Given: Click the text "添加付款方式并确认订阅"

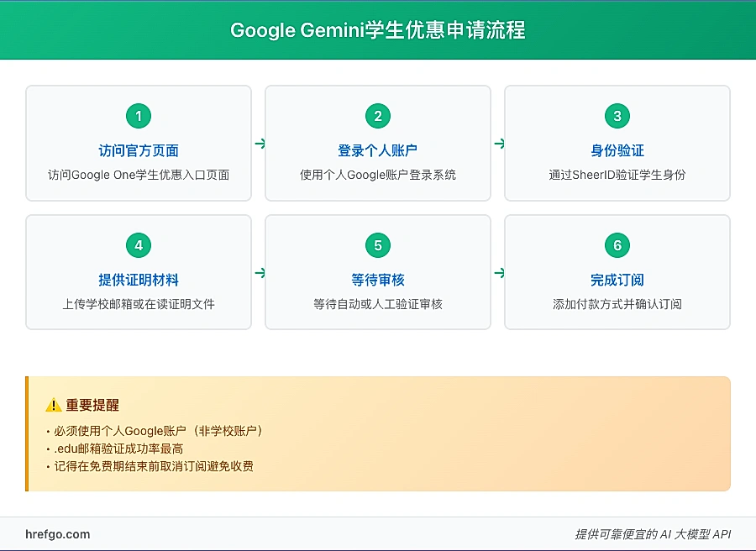Looking at the screenshot, I should pos(617,304).
